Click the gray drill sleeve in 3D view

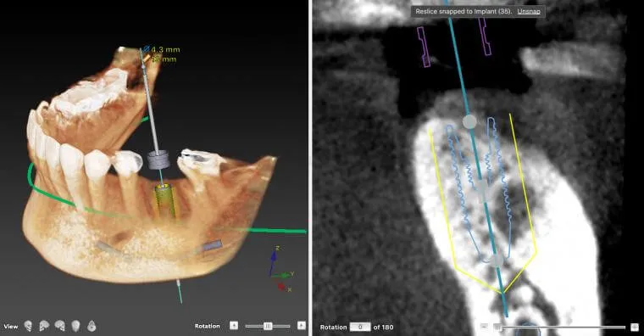[x=158, y=160]
